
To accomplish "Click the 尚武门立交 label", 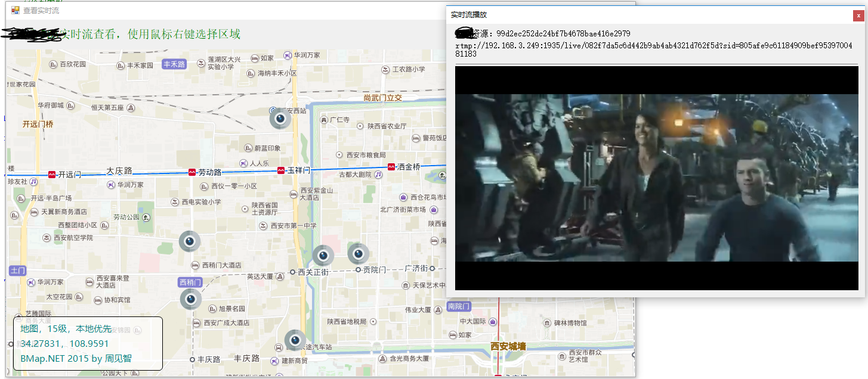I will click(383, 98).
